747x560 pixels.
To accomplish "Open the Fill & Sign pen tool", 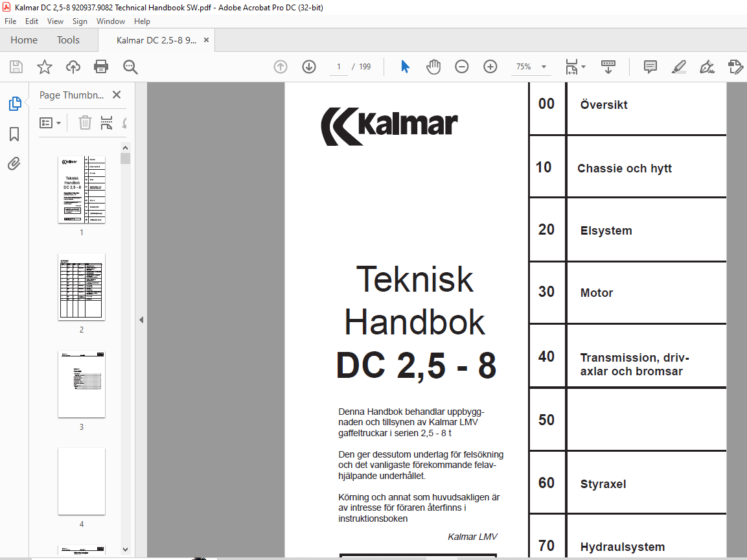I will point(707,67).
